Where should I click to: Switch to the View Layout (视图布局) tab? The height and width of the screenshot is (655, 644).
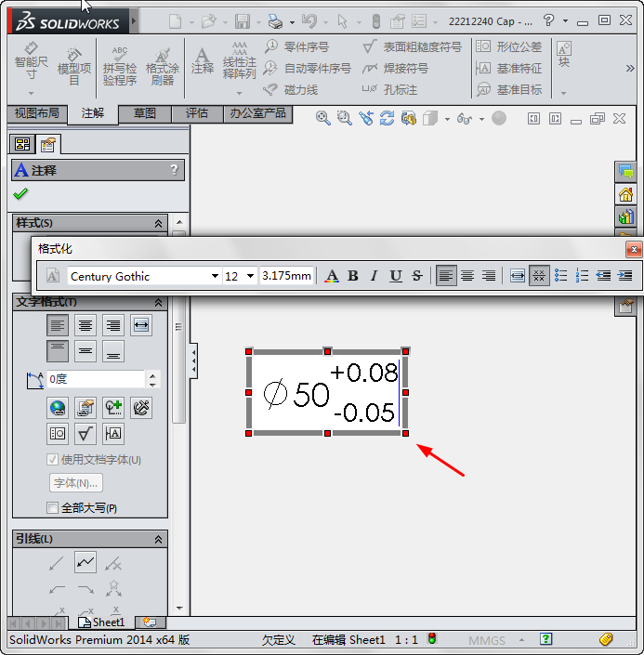[37, 113]
